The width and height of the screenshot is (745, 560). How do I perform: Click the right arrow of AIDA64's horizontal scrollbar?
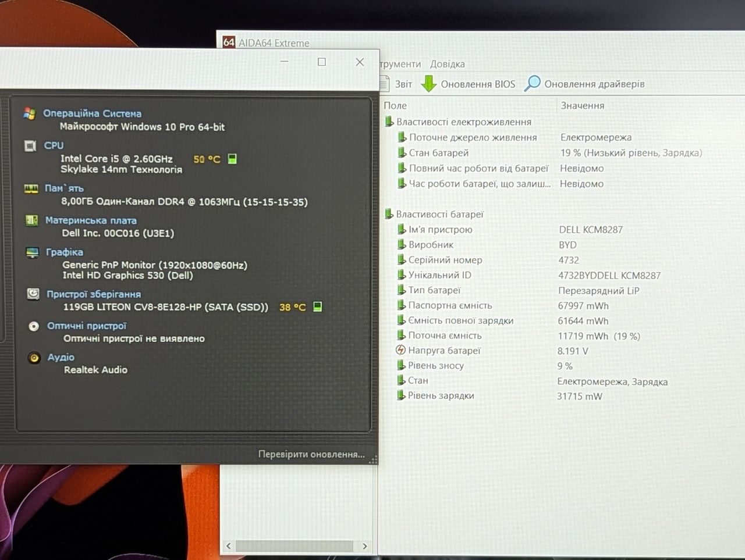(x=364, y=546)
